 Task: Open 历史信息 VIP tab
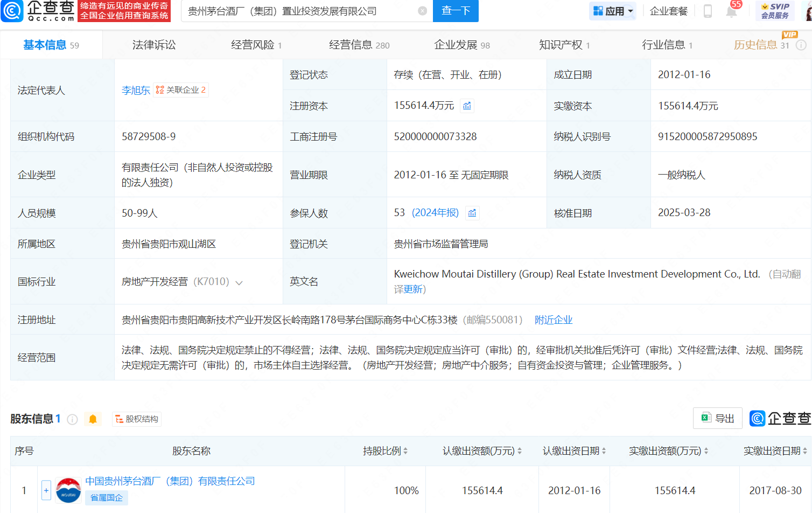point(761,45)
